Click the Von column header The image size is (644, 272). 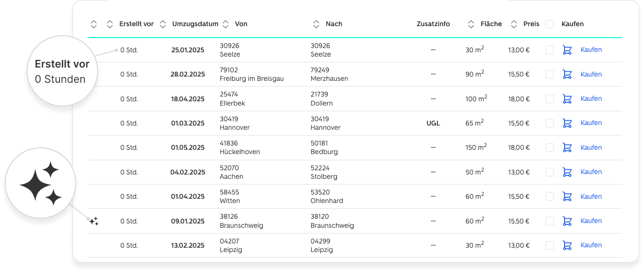241,24
